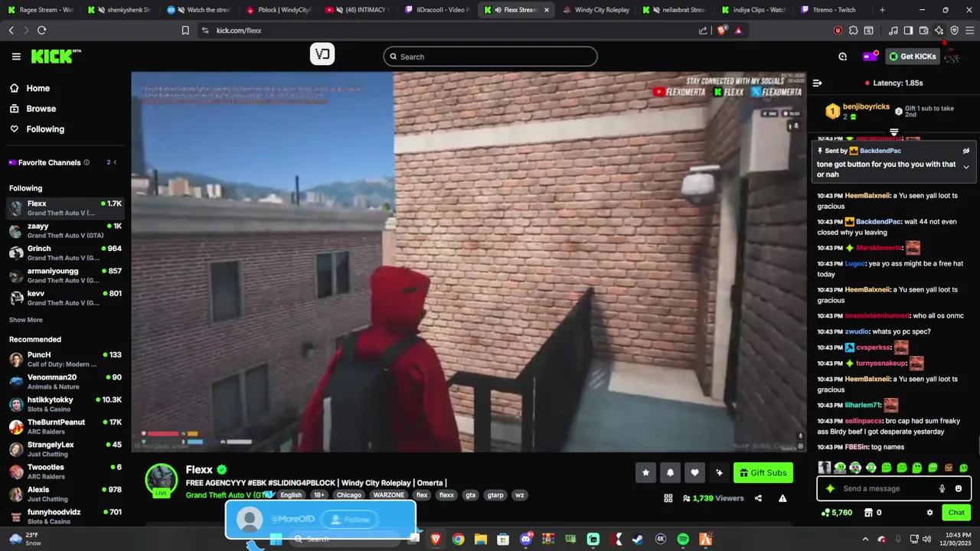Click the English tag
Viewport: 980px width, 551px height.
291,495
